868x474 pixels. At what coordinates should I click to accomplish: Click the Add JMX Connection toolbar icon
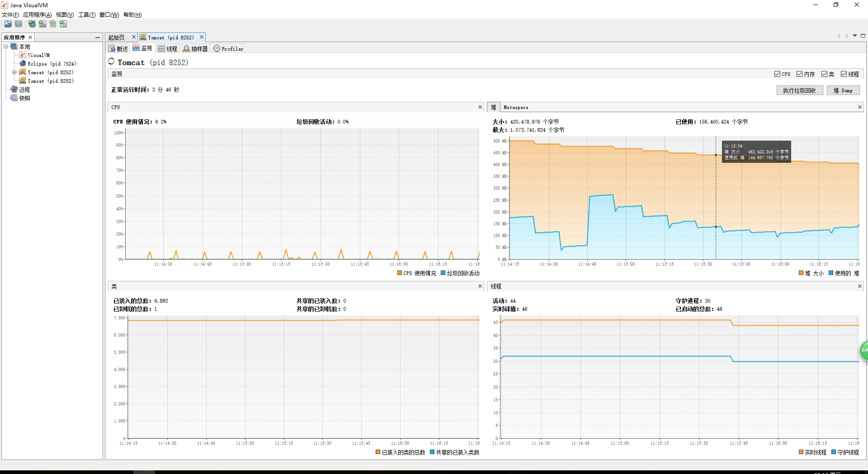[42, 24]
